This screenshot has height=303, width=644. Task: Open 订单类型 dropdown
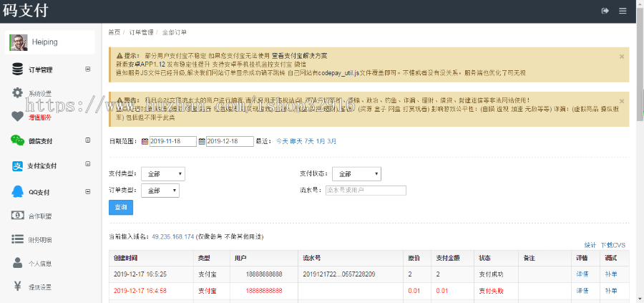click(160, 191)
